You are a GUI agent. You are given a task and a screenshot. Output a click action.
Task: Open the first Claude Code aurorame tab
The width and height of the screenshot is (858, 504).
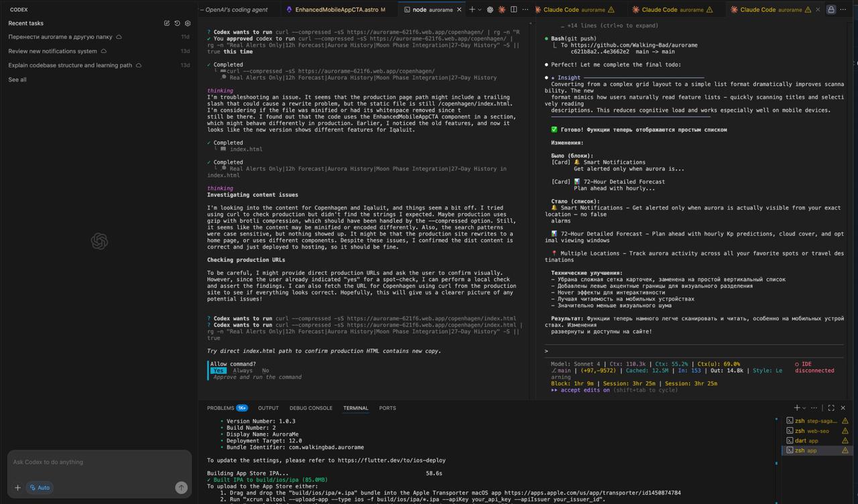pyautogui.click(x=578, y=10)
